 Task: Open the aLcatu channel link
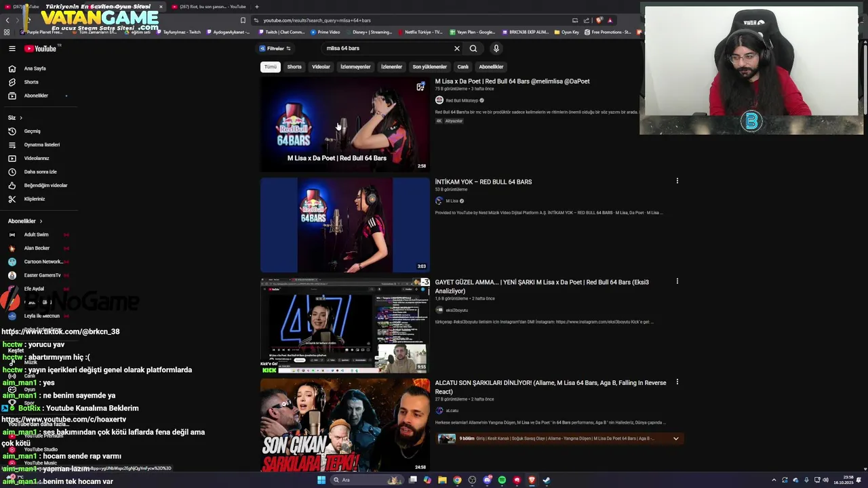click(452, 411)
